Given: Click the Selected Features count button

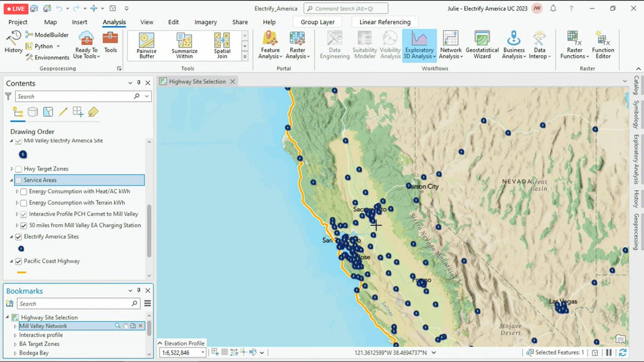Looking at the screenshot, I should [555, 352].
